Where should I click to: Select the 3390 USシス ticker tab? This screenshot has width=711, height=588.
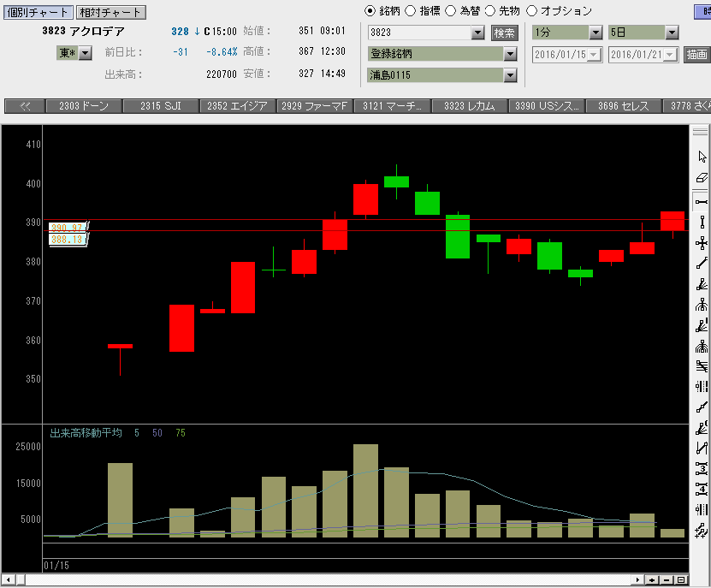tap(547, 106)
